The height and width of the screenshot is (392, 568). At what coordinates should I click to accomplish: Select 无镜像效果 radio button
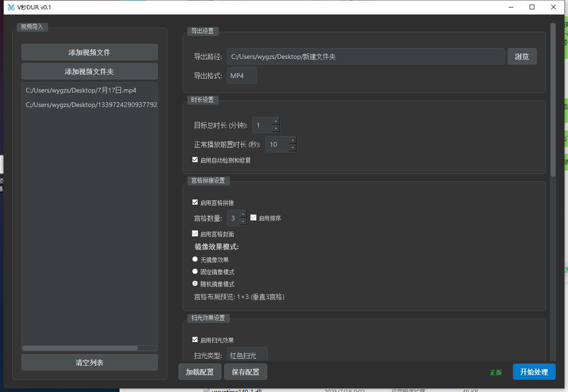(x=195, y=259)
